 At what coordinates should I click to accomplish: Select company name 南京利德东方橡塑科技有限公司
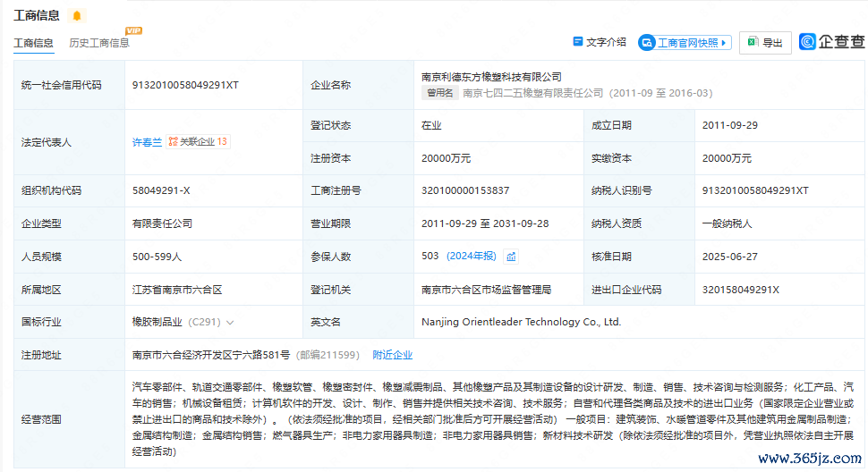[491, 77]
